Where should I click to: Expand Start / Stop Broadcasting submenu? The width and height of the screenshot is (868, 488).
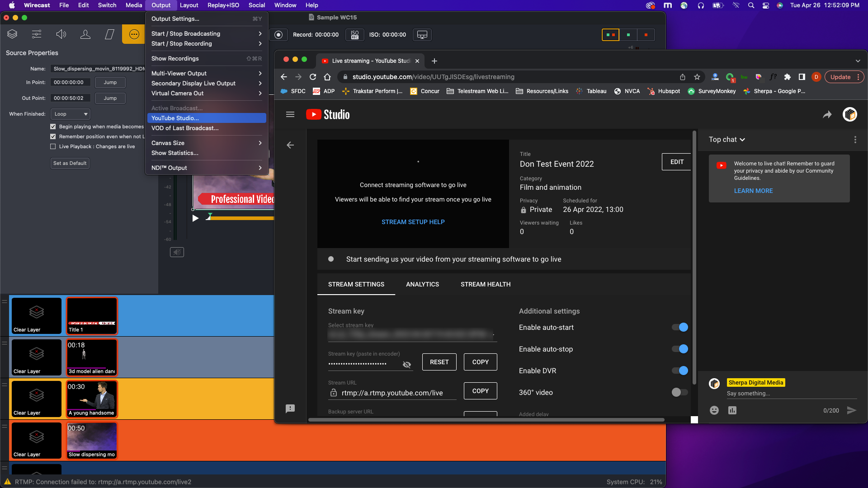coord(206,33)
